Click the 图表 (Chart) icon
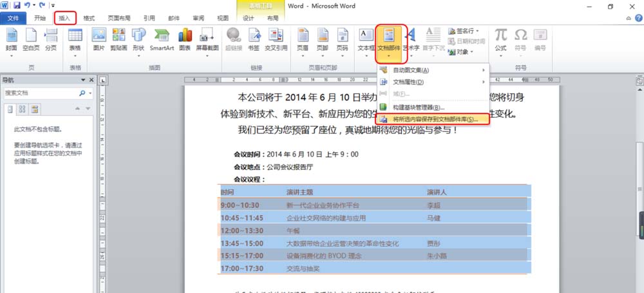The height and width of the screenshot is (293, 644). click(x=185, y=40)
